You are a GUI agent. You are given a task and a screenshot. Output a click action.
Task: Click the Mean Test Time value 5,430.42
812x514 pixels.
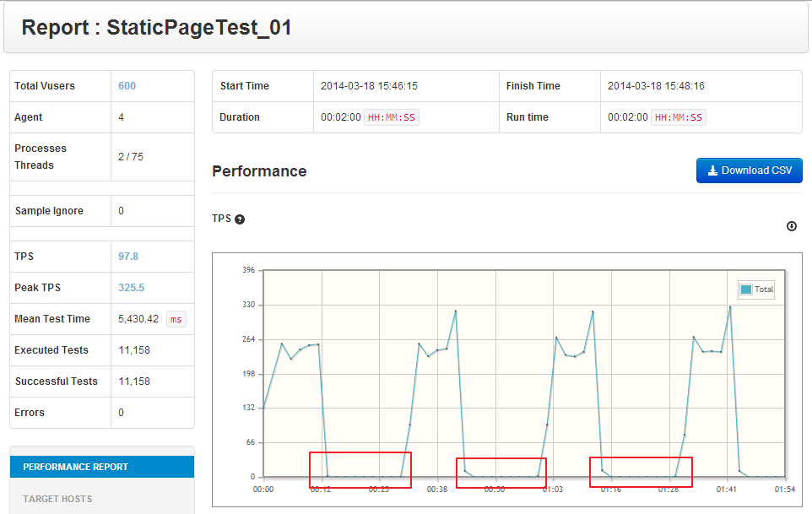(x=138, y=319)
